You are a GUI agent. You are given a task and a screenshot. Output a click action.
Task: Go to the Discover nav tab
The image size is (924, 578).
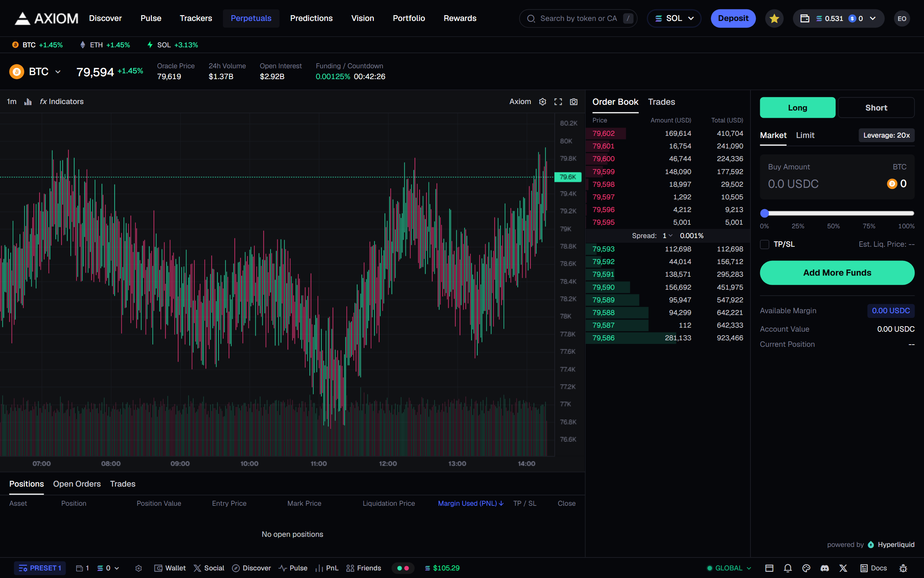pyautogui.click(x=105, y=18)
